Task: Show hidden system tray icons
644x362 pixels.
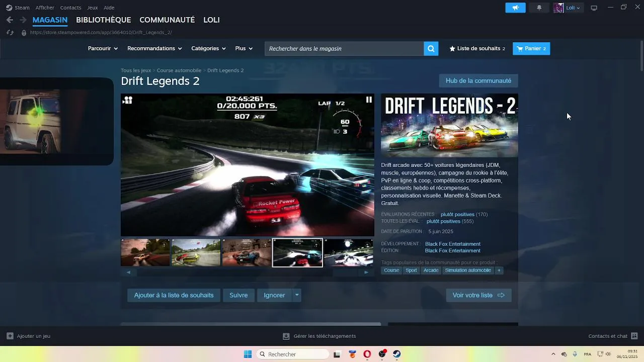Action: pos(553,354)
